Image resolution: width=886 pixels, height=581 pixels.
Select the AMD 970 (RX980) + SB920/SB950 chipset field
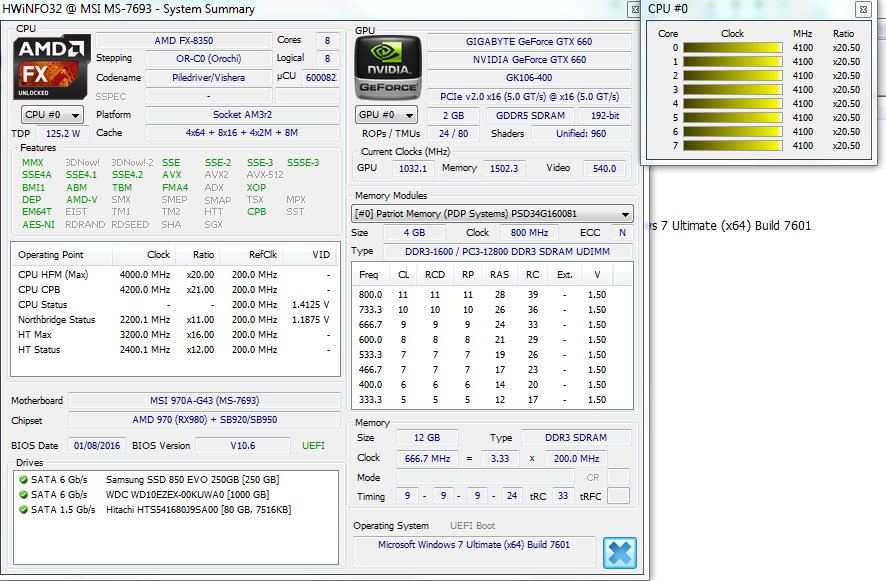pos(205,420)
